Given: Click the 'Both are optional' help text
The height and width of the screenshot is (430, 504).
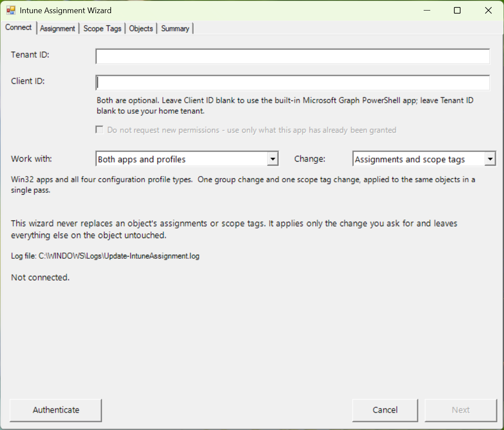Looking at the screenshot, I should [285, 105].
